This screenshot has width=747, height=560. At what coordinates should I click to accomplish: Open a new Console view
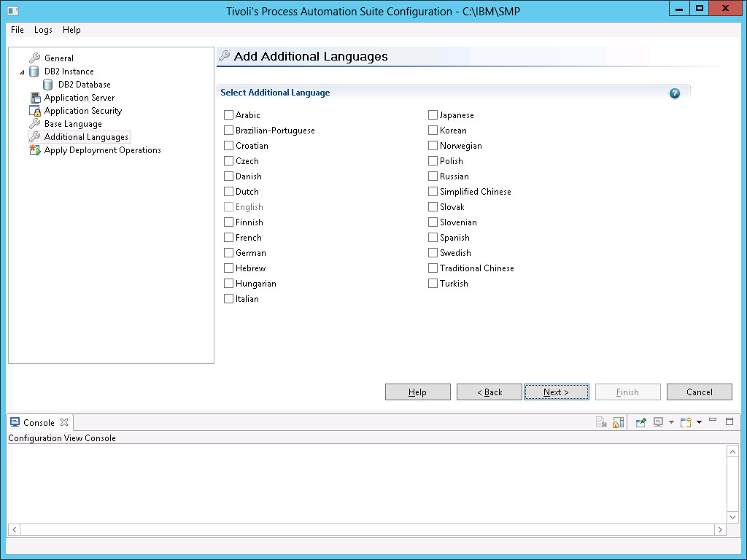click(x=686, y=422)
